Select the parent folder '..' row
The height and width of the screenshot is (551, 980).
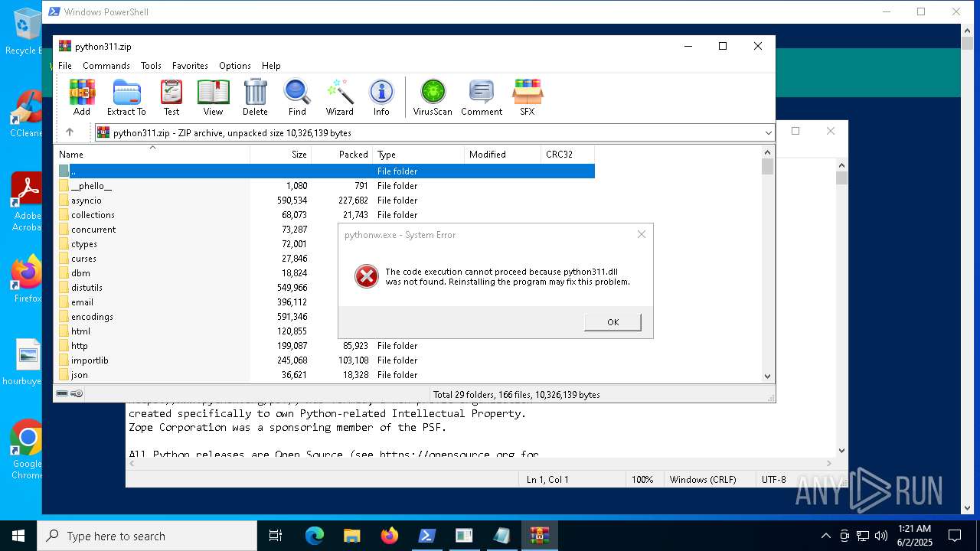coord(325,171)
